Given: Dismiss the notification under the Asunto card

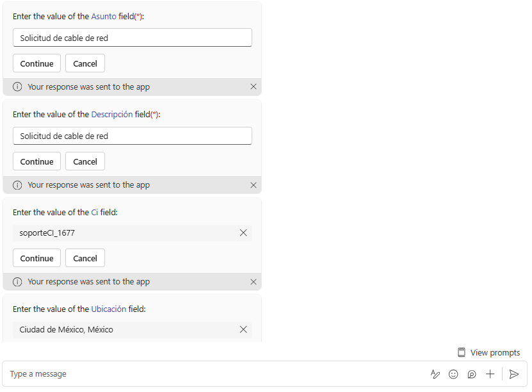Looking at the screenshot, I should coord(254,87).
